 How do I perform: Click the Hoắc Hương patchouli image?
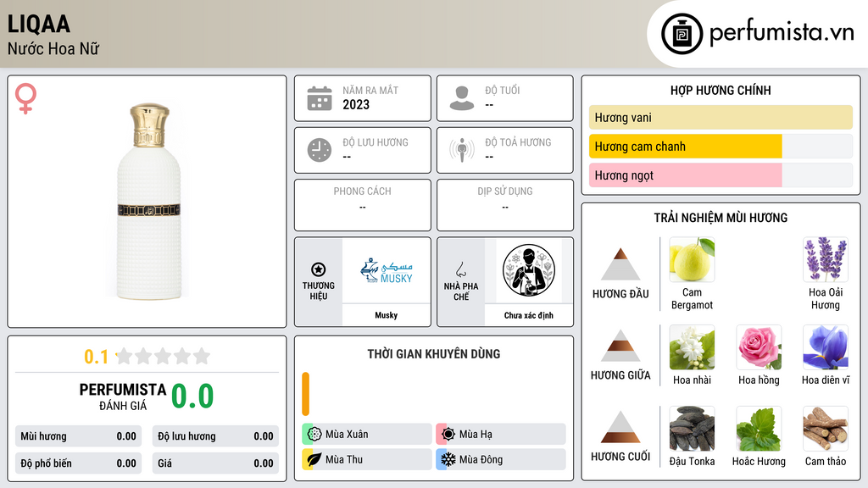tap(759, 429)
